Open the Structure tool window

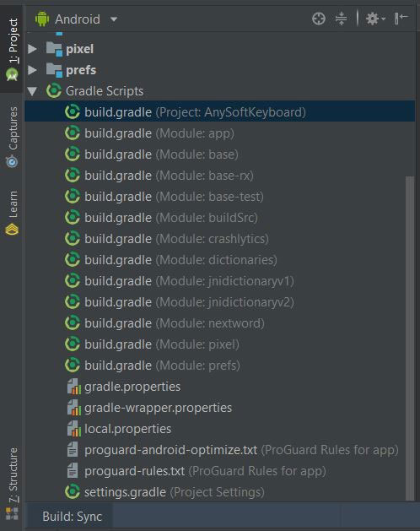coord(13,483)
